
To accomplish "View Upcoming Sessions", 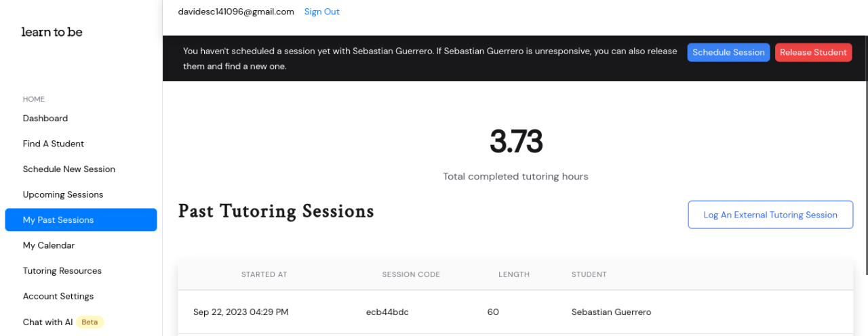I will click(x=63, y=194).
